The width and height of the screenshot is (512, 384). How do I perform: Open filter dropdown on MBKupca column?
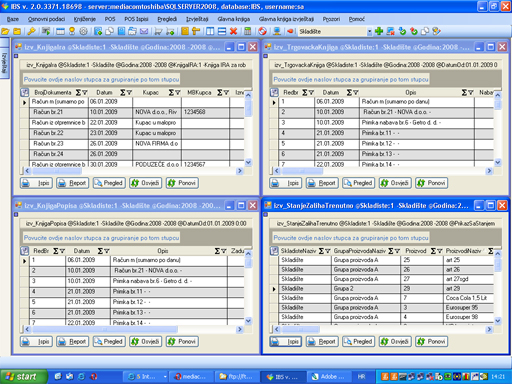pyautogui.click(x=226, y=93)
